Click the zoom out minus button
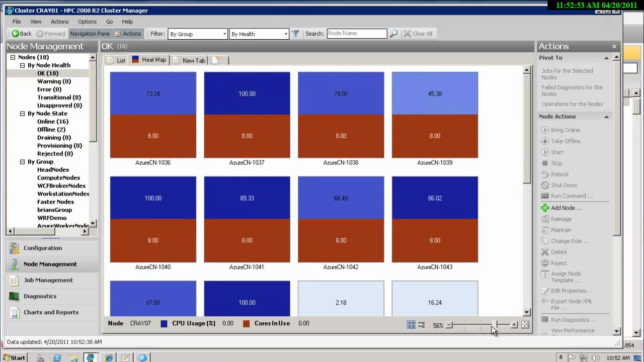Screen dimensions: 644x362 coord(449,325)
